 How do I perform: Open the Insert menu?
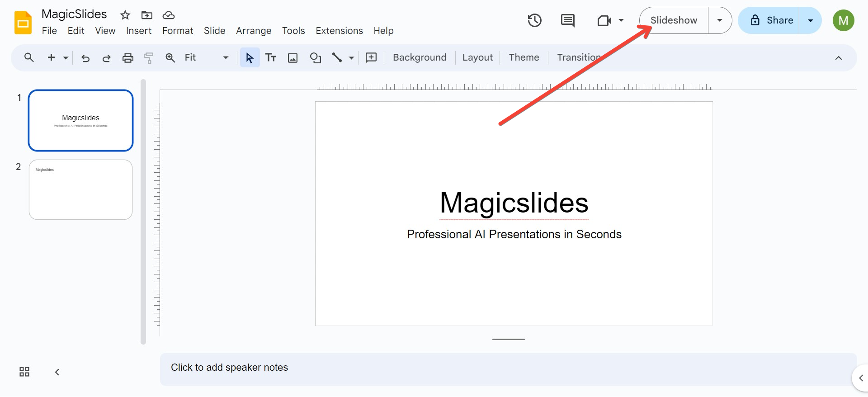[139, 31]
